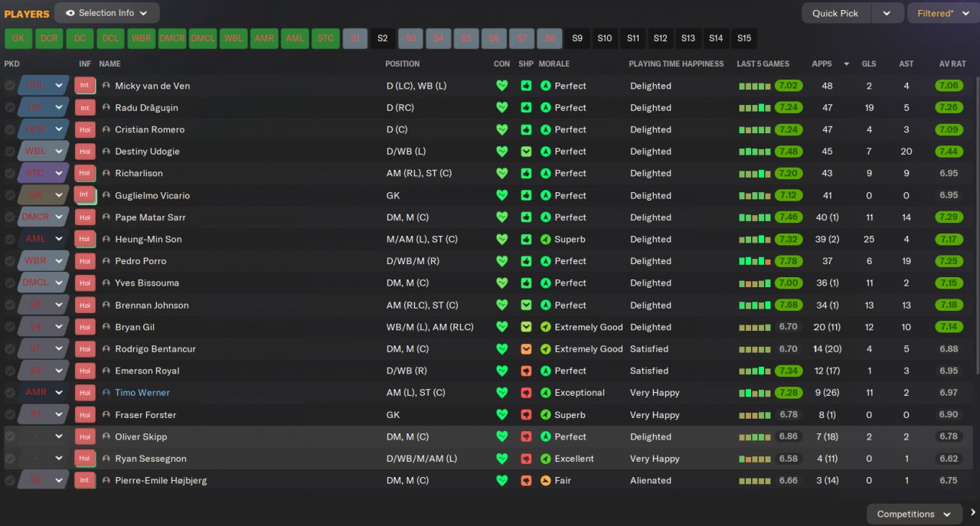Open Selection Info view dropdown
The width and height of the screenshot is (980, 526).
[107, 13]
